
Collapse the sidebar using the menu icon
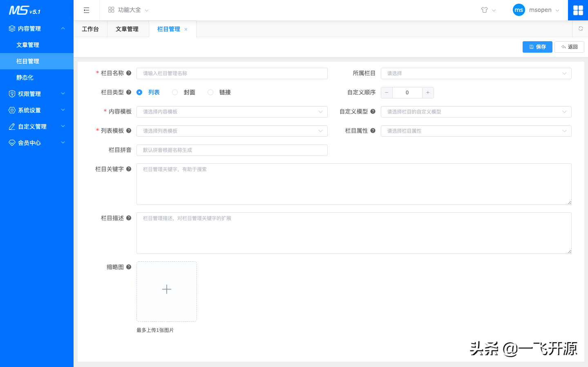tap(86, 10)
